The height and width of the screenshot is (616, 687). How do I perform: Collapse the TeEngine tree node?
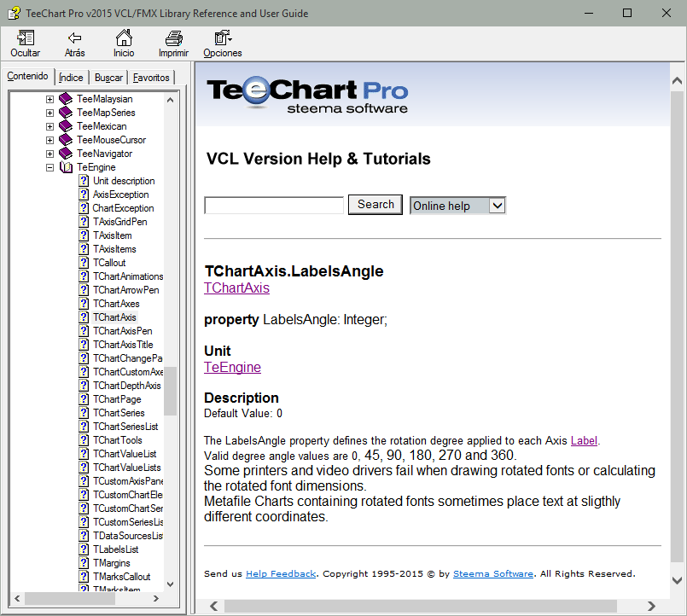coord(50,167)
